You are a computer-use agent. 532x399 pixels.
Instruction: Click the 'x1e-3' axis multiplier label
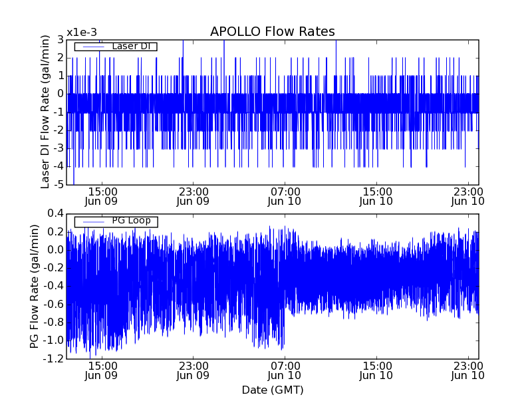[82, 33]
